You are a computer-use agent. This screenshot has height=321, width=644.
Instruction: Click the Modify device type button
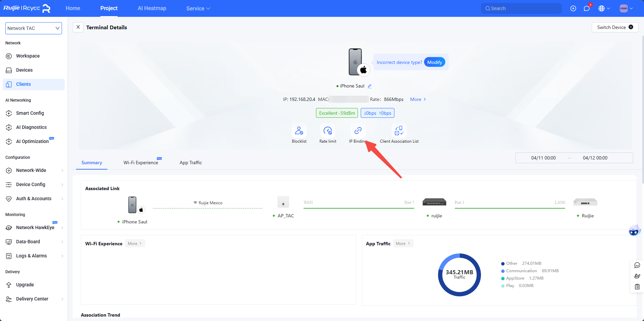[434, 62]
